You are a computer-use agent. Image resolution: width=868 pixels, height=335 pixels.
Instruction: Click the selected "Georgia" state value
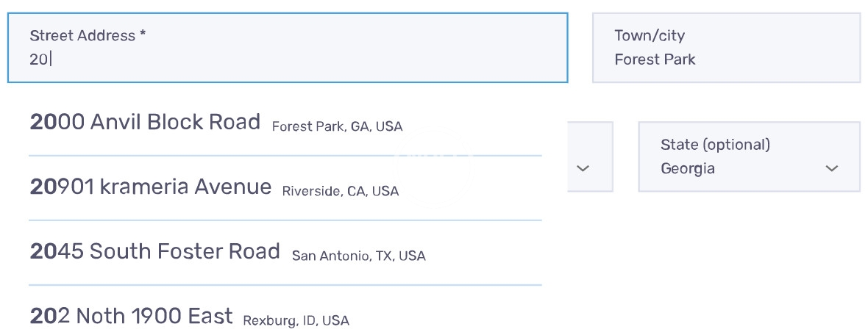tap(688, 169)
